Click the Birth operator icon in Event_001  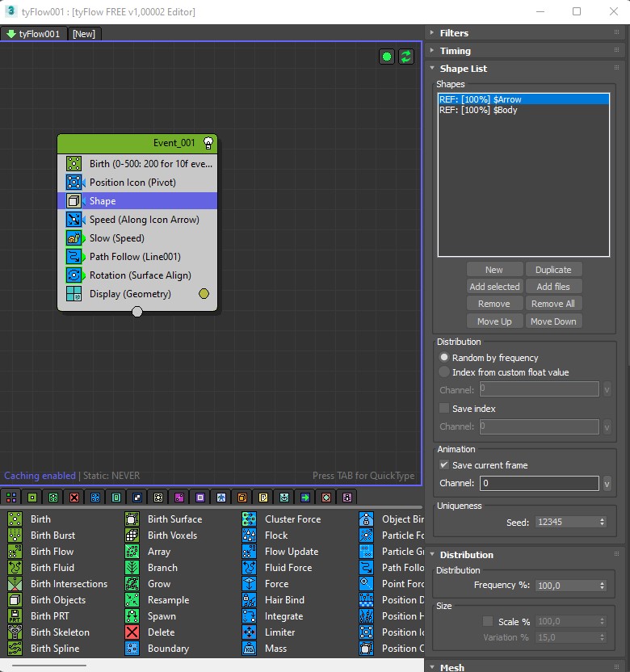point(73,164)
